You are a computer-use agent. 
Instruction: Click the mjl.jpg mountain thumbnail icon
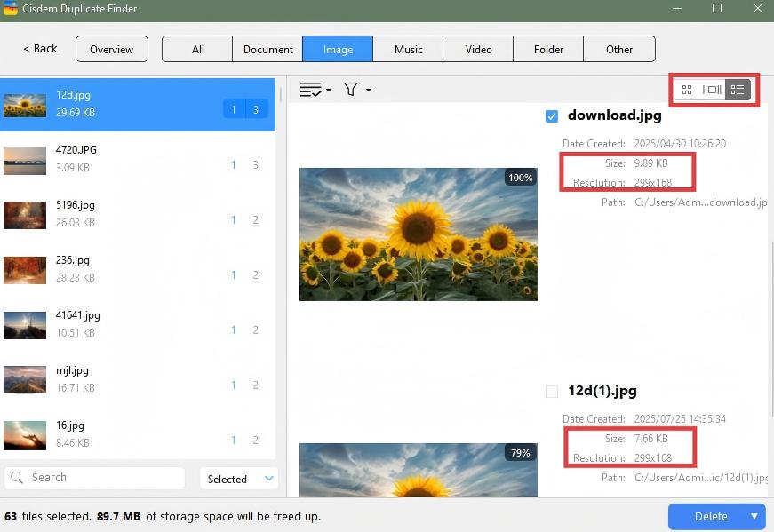coord(24,380)
